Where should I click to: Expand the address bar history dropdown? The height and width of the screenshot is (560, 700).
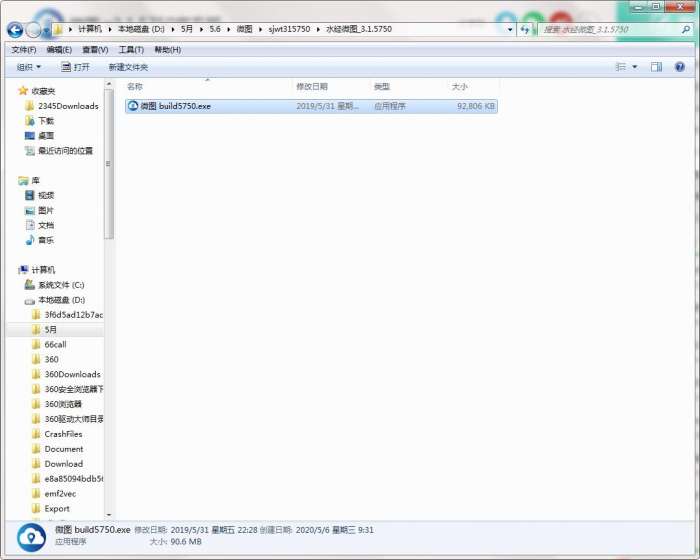[510, 29]
